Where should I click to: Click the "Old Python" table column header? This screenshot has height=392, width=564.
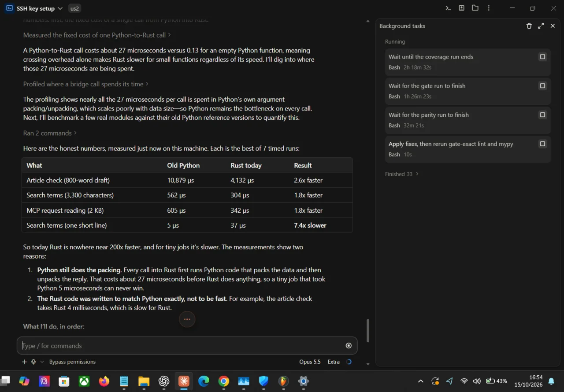183,165
